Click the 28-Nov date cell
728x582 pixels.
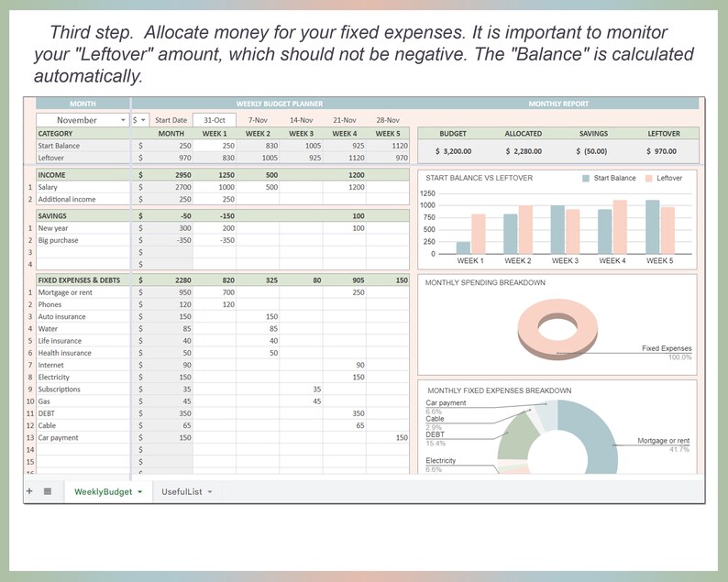[x=388, y=120]
